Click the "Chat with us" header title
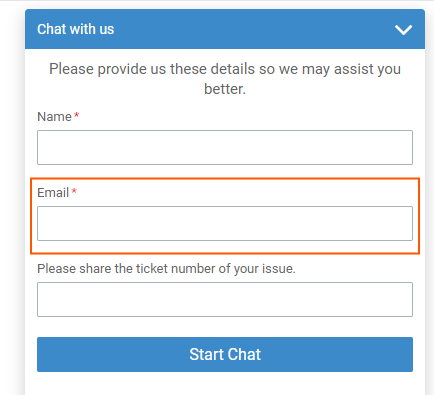Viewport: 434px width, 395px height. point(76,29)
